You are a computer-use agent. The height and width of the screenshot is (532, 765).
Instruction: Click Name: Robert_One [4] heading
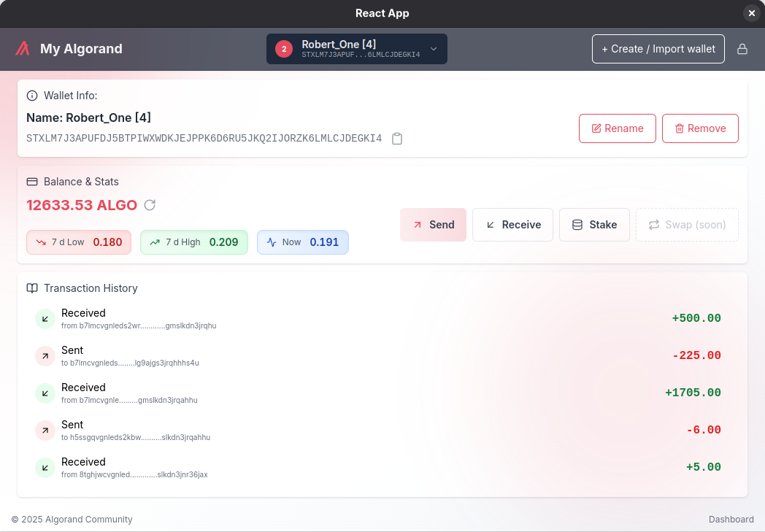point(88,118)
